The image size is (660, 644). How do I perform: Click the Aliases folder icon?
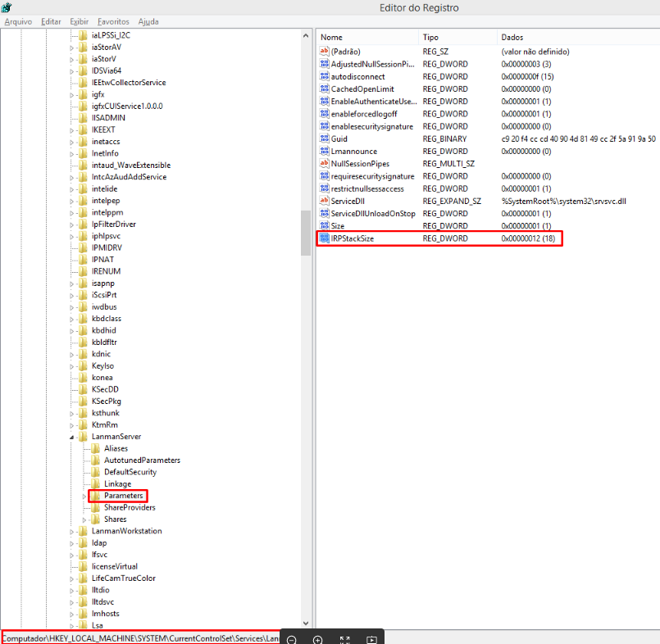(x=96, y=448)
